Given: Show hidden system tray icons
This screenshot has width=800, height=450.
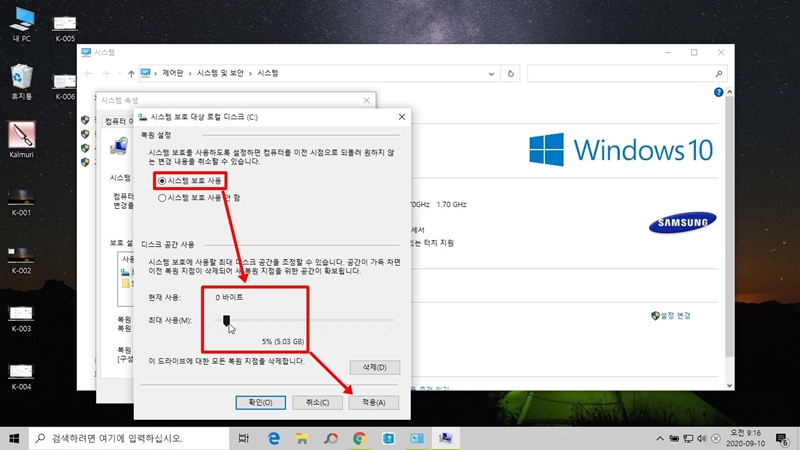Looking at the screenshot, I should point(660,438).
